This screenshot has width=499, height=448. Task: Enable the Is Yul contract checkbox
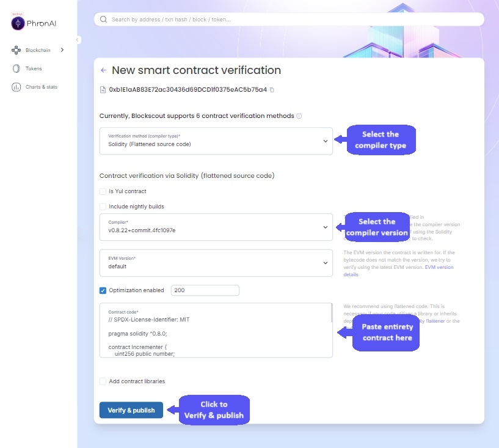point(103,191)
